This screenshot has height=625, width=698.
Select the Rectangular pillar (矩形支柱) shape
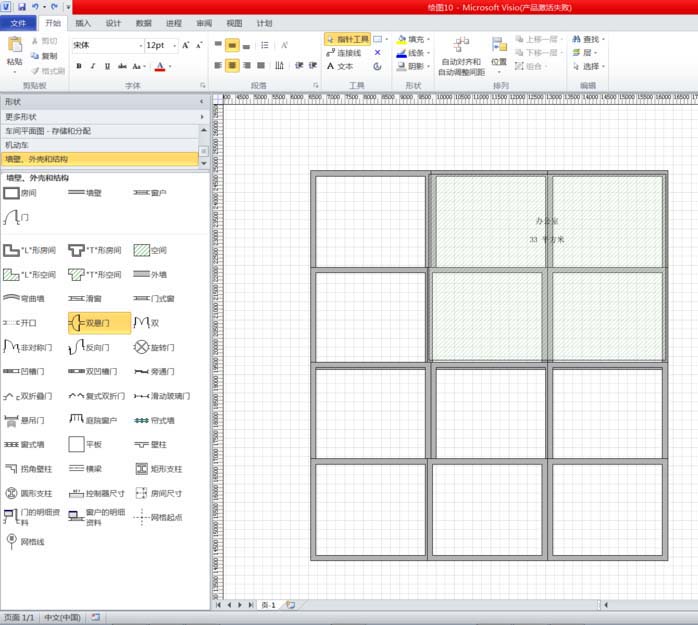click(158, 469)
